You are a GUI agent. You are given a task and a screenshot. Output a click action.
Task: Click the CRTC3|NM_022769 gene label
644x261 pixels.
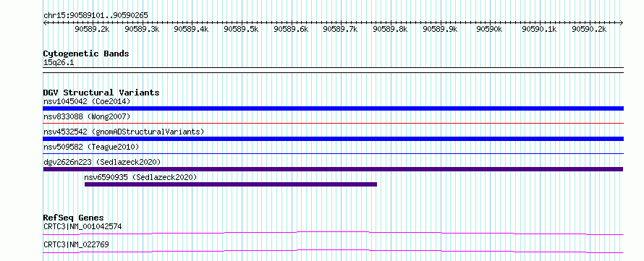pyautogui.click(x=76, y=244)
